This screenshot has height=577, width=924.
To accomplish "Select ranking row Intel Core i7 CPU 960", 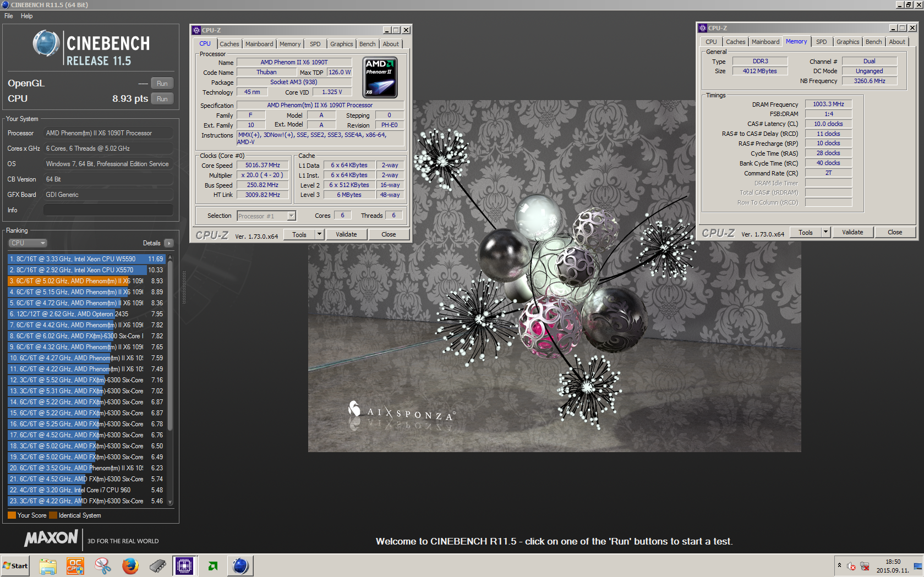I will coord(87,490).
